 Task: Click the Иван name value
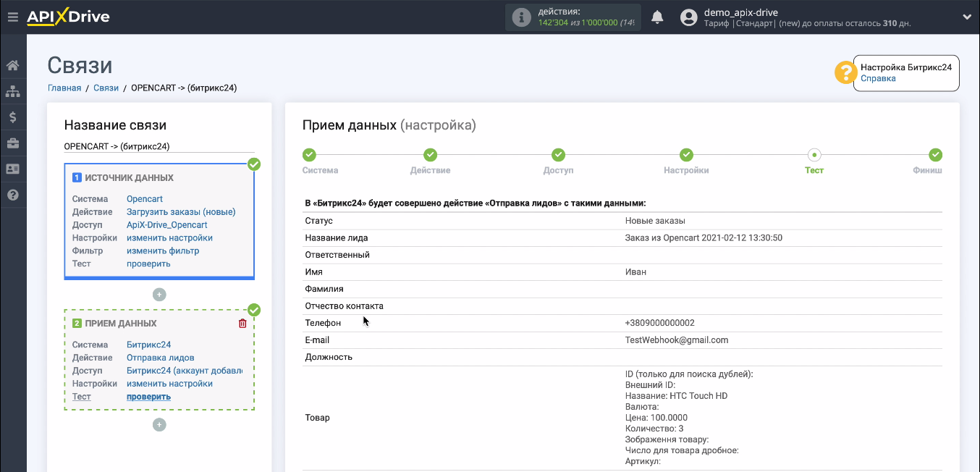pyautogui.click(x=635, y=272)
